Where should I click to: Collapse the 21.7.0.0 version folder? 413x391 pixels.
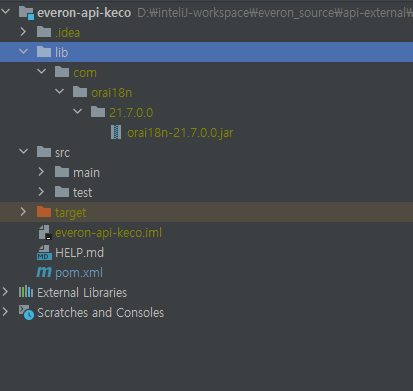pyautogui.click(x=77, y=112)
